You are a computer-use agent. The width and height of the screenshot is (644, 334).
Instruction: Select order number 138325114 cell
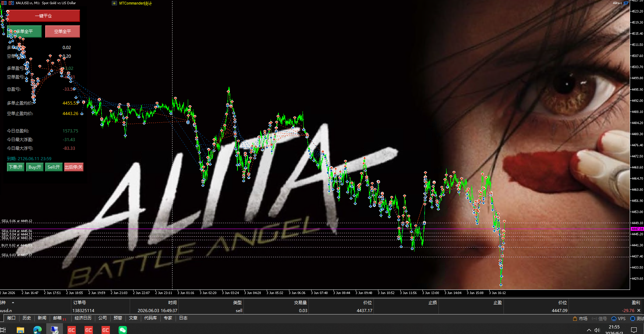[x=83, y=311]
